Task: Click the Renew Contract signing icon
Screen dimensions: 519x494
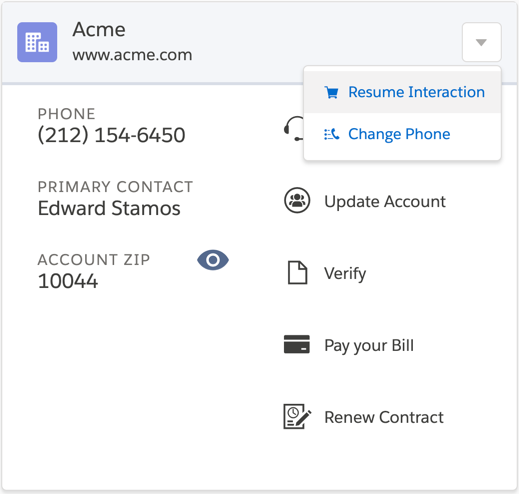Action: tap(297, 416)
